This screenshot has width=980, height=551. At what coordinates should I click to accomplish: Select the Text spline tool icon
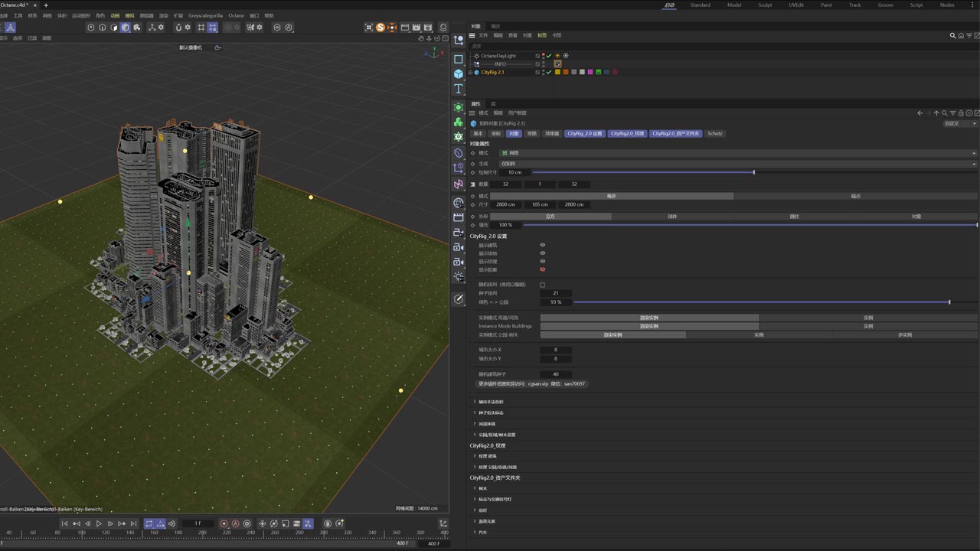tap(459, 89)
